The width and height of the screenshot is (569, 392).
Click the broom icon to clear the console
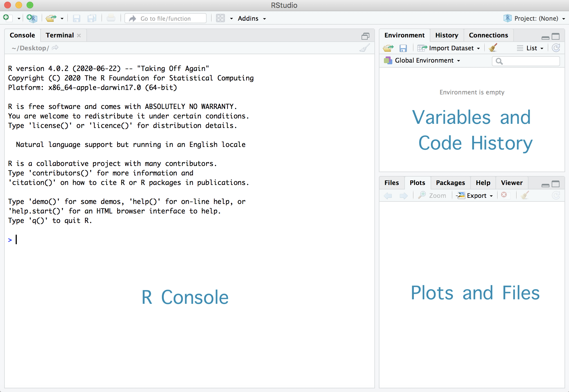pyautogui.click(x=365, y=48)
